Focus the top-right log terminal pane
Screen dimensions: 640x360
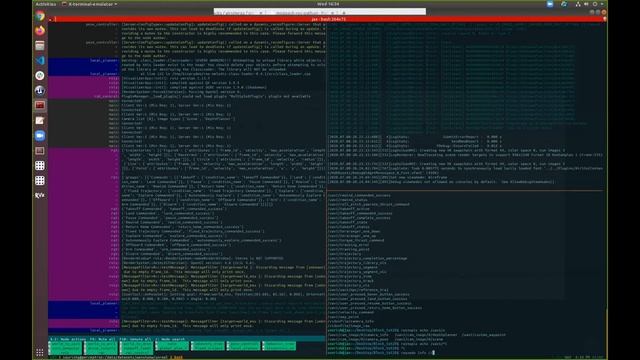pos(465,106)
